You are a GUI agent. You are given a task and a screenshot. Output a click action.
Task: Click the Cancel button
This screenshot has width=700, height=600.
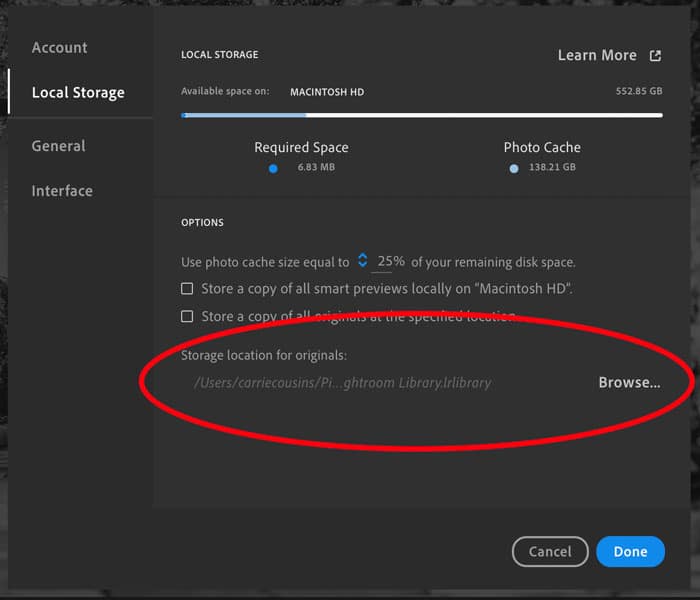click(x=550, y=551)
